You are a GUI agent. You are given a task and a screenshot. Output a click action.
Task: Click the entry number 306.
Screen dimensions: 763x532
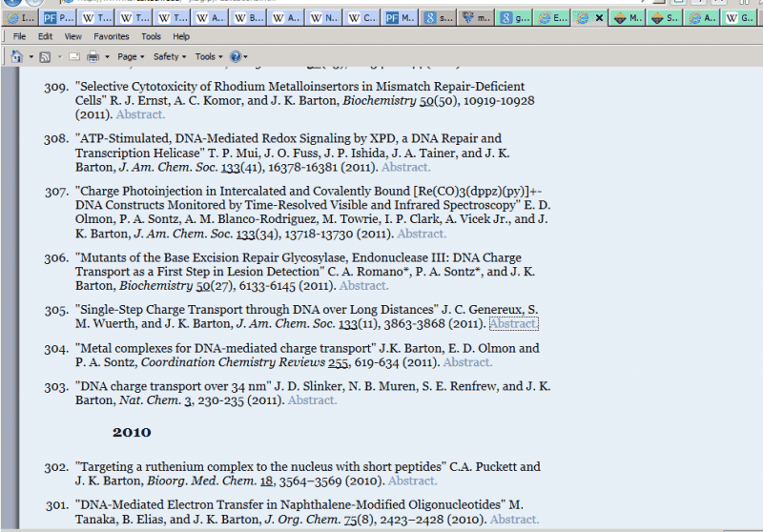point(56,258)
